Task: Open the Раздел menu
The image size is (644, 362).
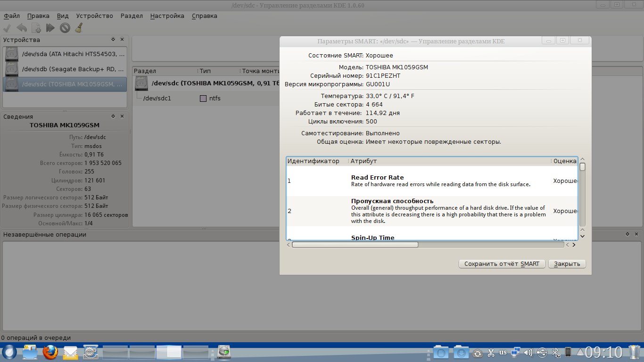Action: point(132,16)
